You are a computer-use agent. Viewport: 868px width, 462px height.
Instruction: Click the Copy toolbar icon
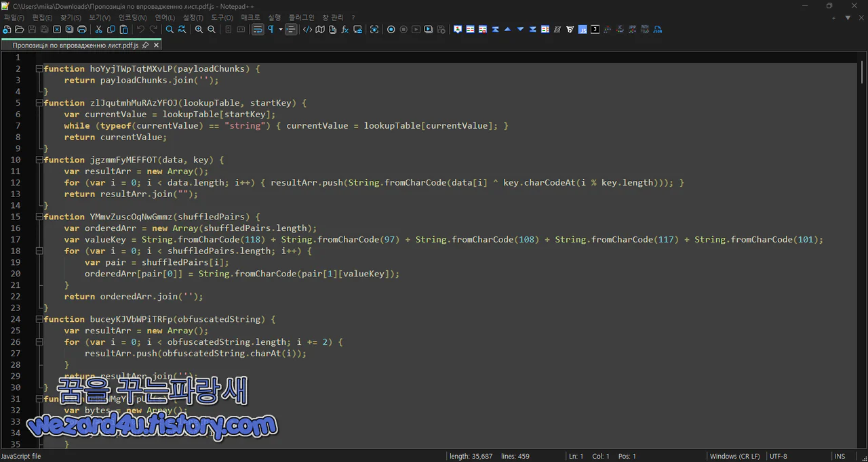112,30
